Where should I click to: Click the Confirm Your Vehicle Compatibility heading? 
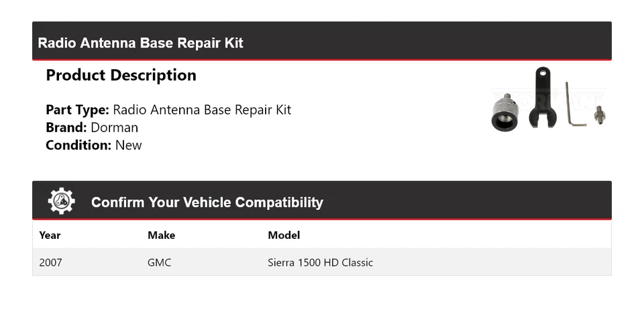pyautogui.click(x=207, y=202)
